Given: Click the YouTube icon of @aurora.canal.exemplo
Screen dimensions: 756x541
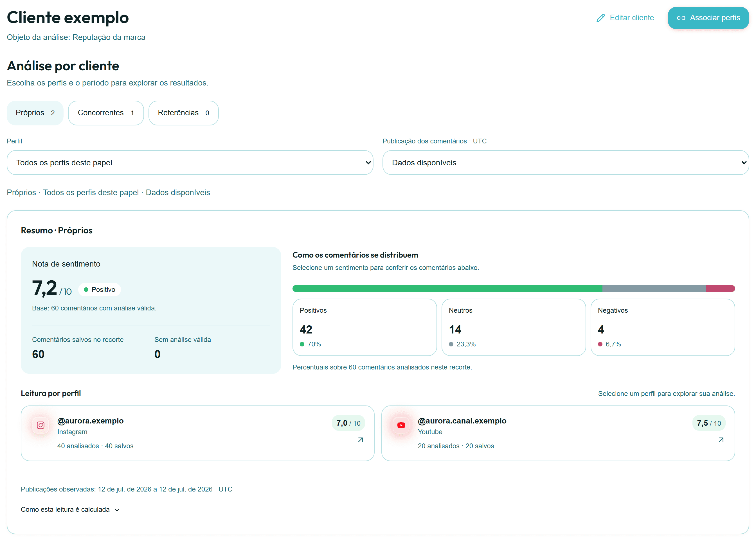Looking at the screenshot, I should pyautogui.click(x=401, y=425).
